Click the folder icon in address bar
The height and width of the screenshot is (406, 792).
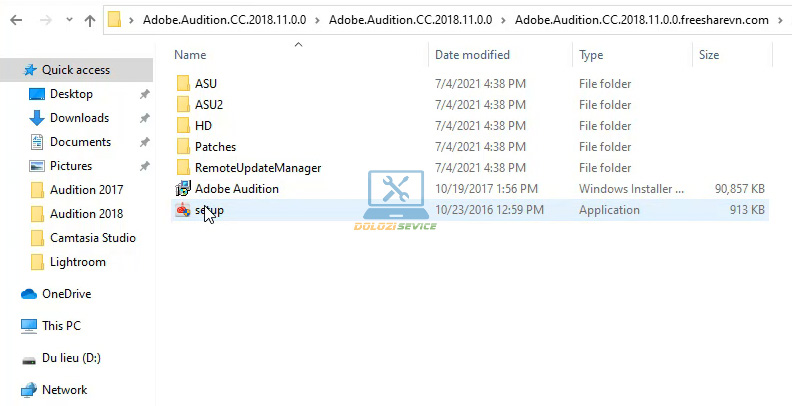point(115,20)
